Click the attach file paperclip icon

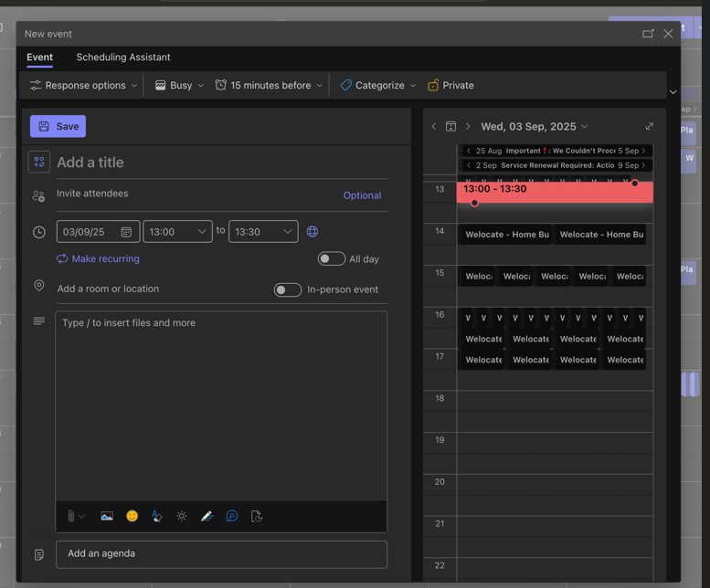71,516
